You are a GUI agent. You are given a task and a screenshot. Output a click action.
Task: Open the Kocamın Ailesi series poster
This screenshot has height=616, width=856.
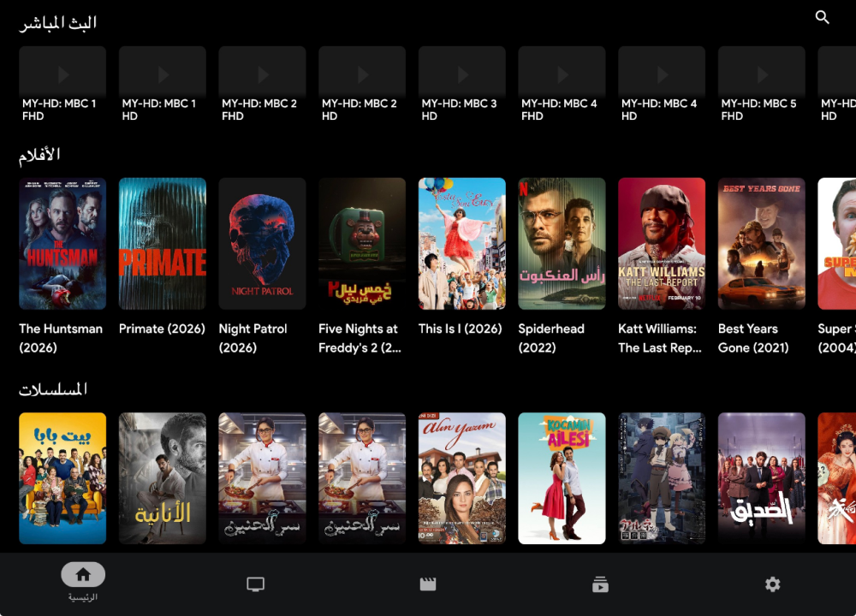[562, 478]
